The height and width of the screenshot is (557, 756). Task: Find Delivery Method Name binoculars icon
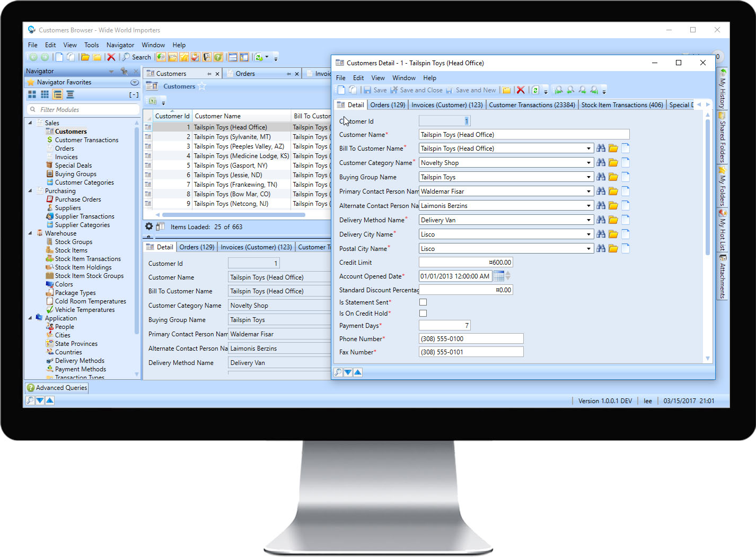pyautogui.click(x=601, y=220)
